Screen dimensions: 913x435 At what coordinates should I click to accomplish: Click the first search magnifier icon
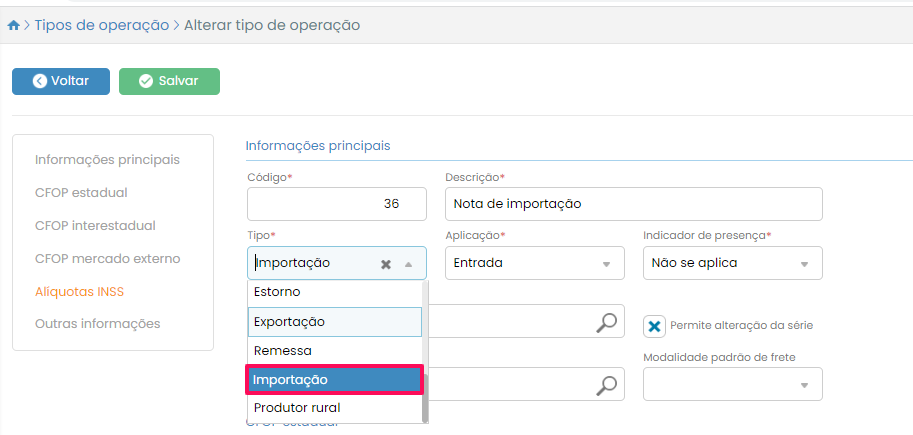point(606,322)
